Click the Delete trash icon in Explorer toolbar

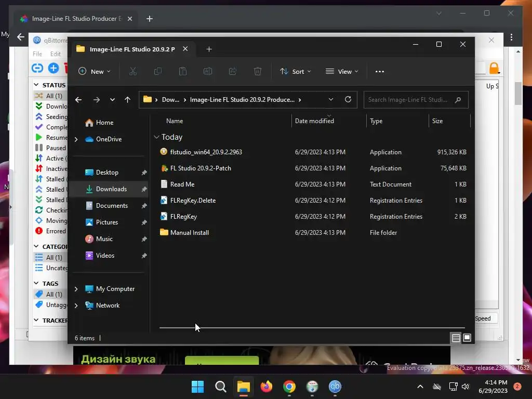point(258,71)
